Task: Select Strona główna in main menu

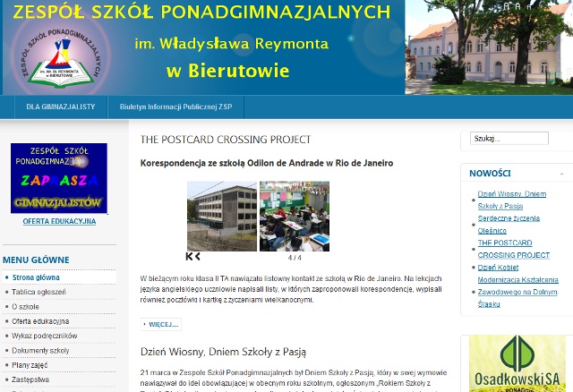Action: tap(36, 277)
